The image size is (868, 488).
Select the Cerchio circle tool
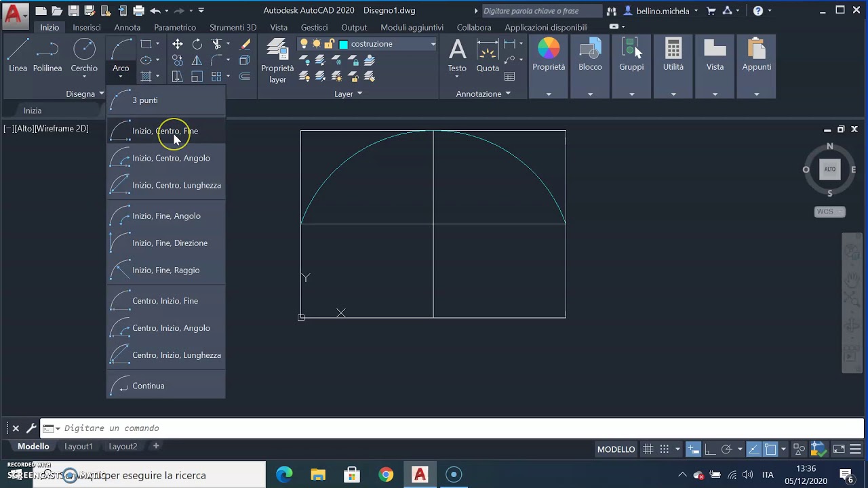[84, 55]
